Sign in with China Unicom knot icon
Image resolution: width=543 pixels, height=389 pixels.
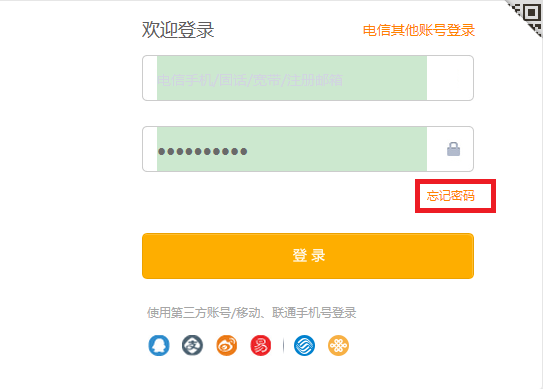point(338,345)
